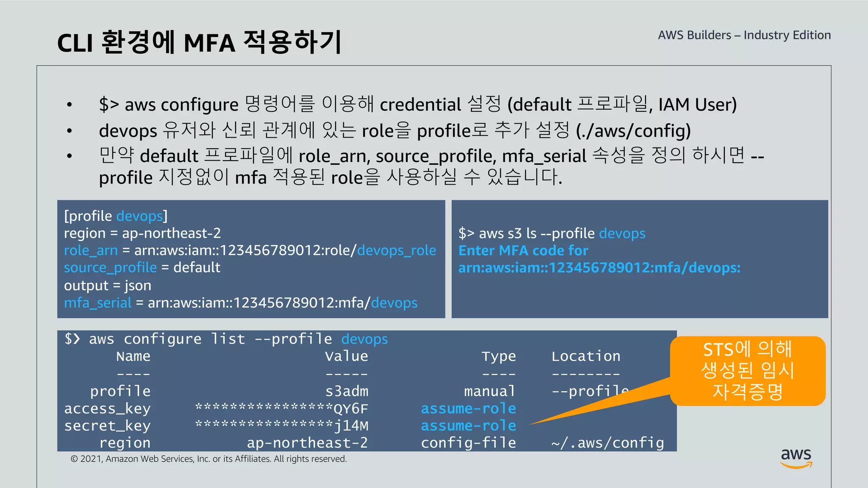
Task: Click the 'region' row name in the table
Action: pyautogui.click(x=125, y=444)
